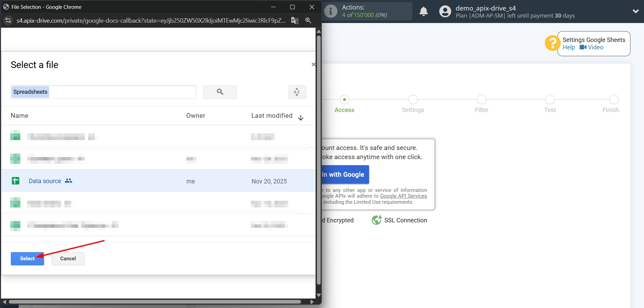Expand the account menu chevron top right

pyautogui.click(x=636, y=11)
